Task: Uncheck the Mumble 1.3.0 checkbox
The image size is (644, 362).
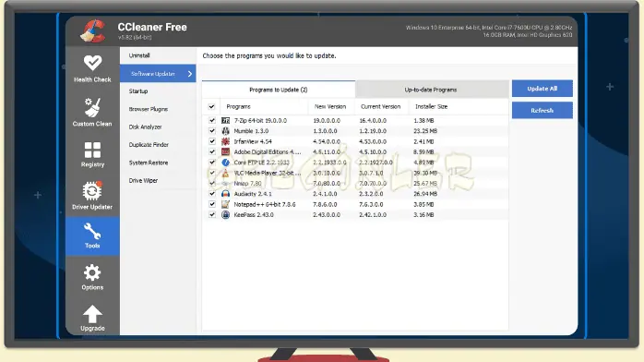Action: pyautogui.click(x=212, y=131)
